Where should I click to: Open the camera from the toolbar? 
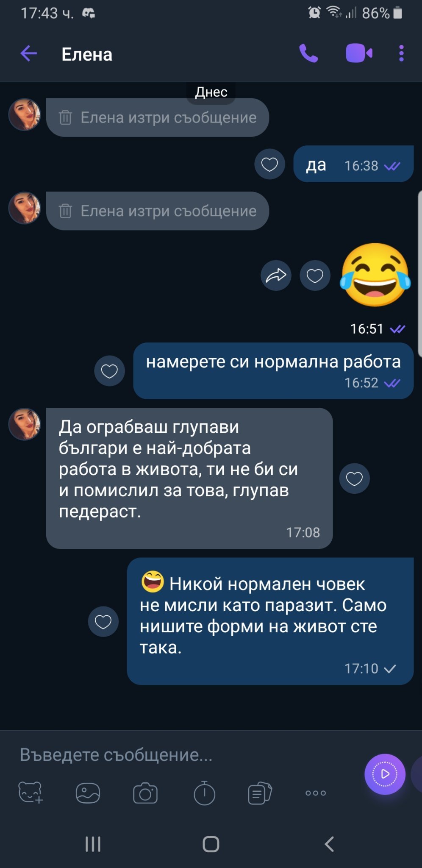click(145, 793)
